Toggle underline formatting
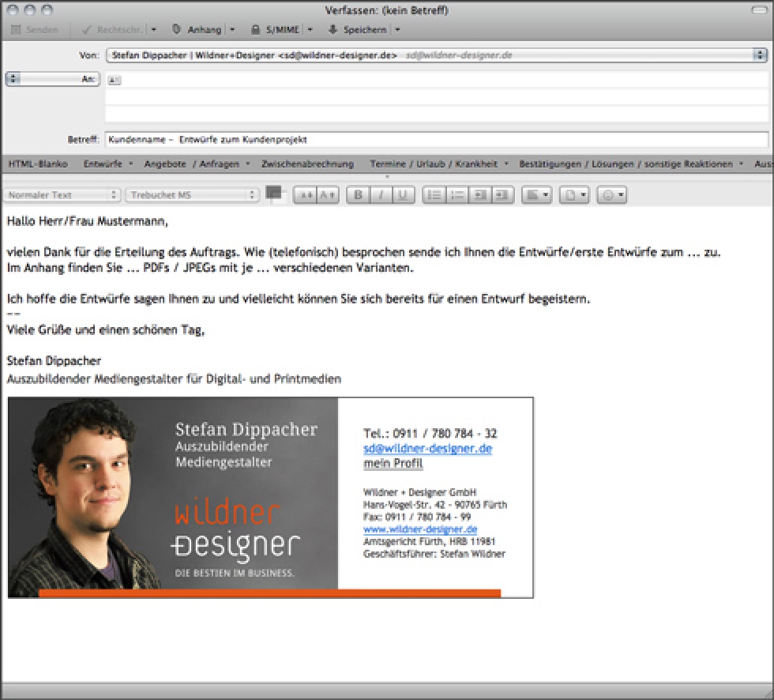 tap(402, 194)
